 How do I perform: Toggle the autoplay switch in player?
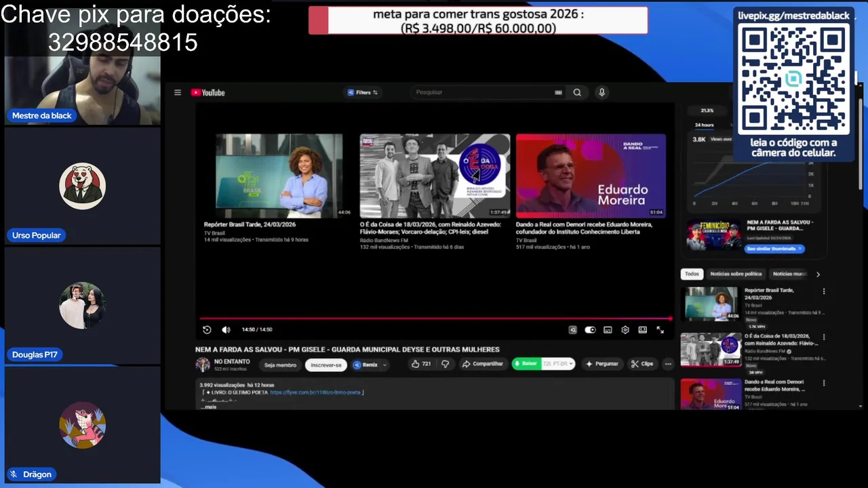590,330
